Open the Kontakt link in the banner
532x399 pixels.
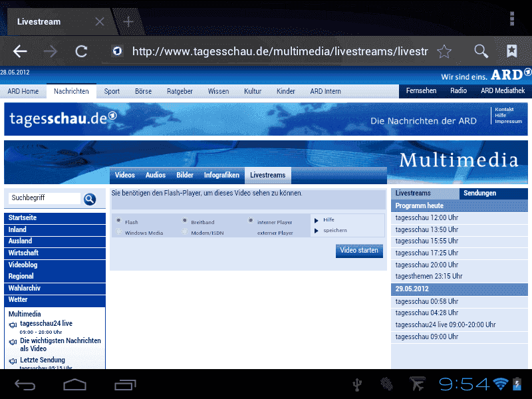504,109
